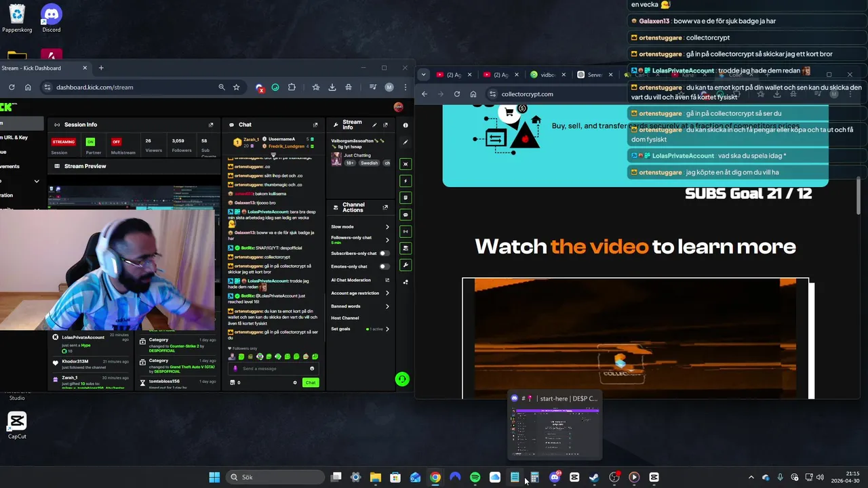Image resolution: width=868 pixels, height=488 pixels.
Task: Switch to first YouTube (2) Ag tab
Action: point(454,75)
